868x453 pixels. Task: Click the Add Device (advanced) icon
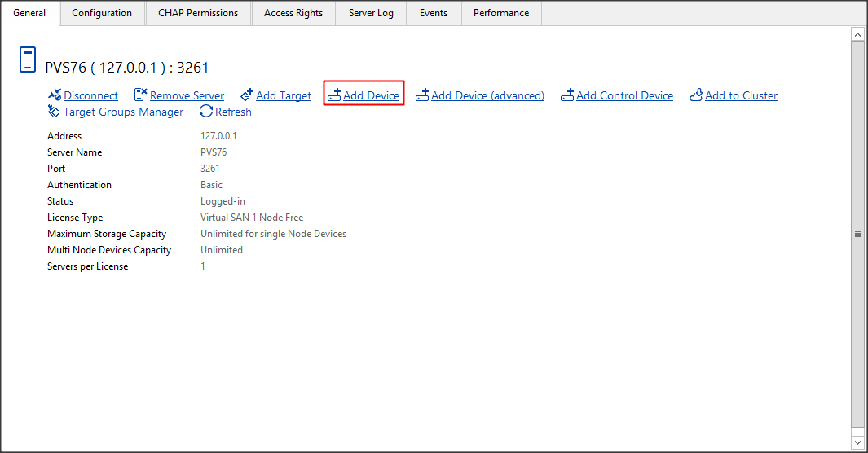pyautogui.click(x=422, y=95)
